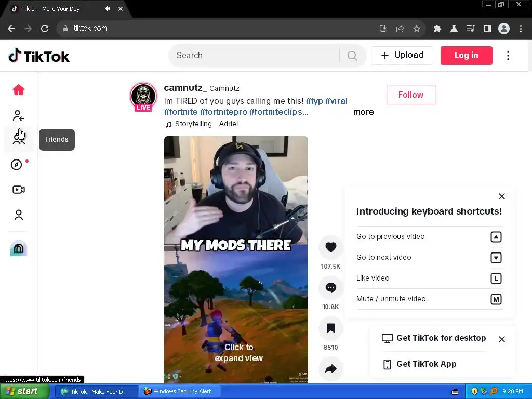The height and width of the screenshot is (399, 532).
Task: Click the Chrome extensions puzzle icon
Action: tap(437, 29)
